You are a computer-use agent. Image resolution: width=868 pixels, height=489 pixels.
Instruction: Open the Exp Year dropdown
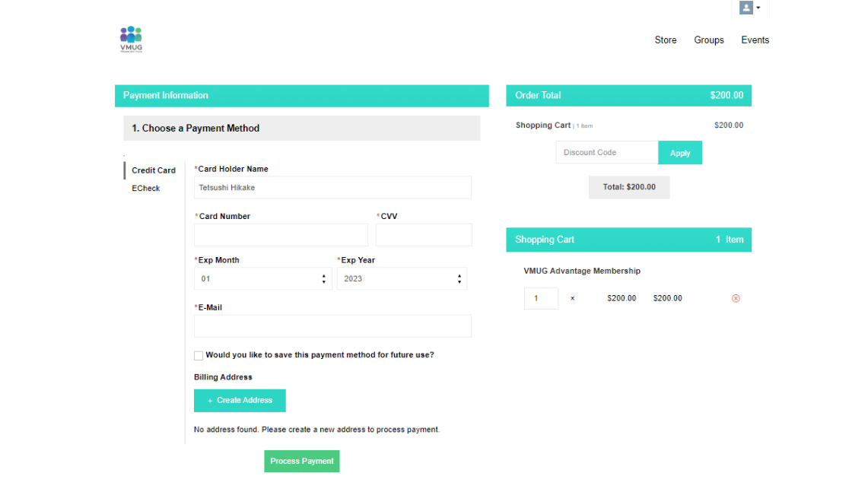pyautogui.click(x=402, y=279)
